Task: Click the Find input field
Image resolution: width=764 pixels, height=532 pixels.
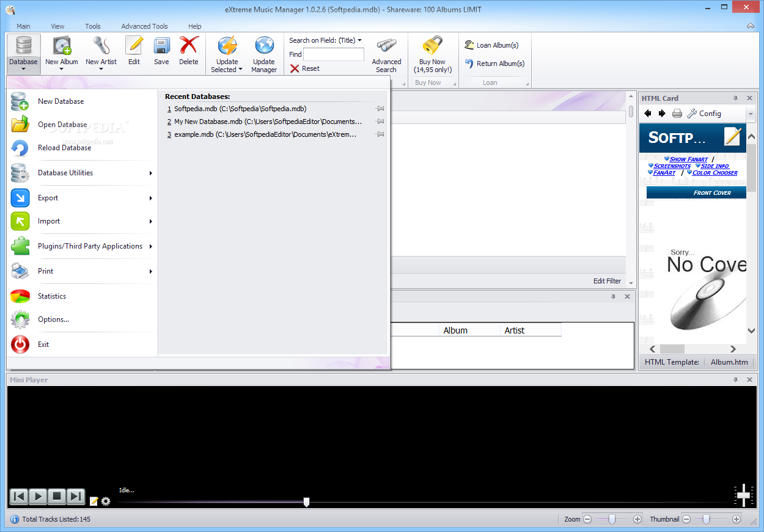Action: pyautogui.click(x=334, y=54)
